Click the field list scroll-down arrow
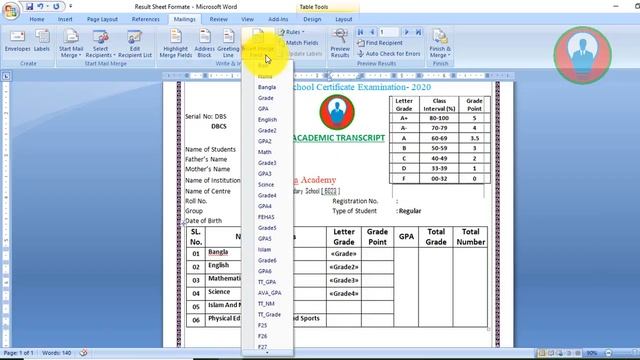Screen dimensions: 640x360 [267, 353]
